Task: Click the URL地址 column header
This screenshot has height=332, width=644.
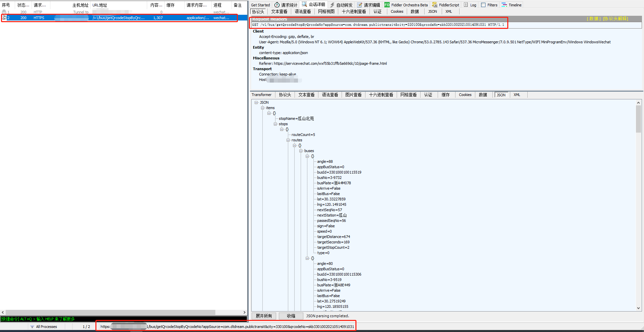Action: [x=119, y=5]
